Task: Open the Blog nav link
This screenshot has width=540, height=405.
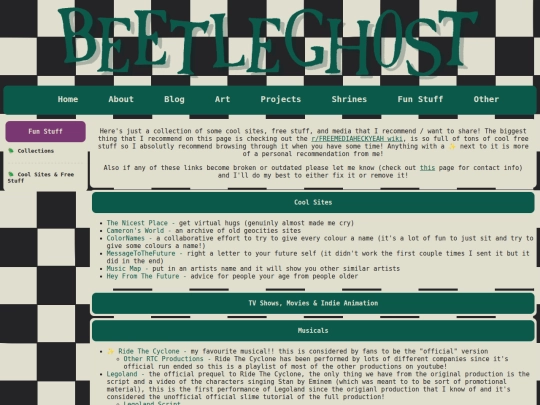Action: (x=174, y=99)
